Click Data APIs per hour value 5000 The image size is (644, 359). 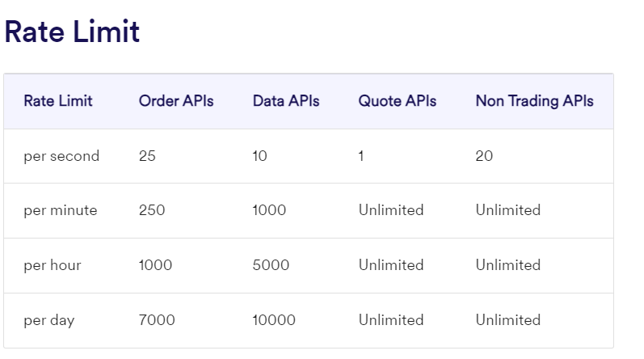pos(271,265)
